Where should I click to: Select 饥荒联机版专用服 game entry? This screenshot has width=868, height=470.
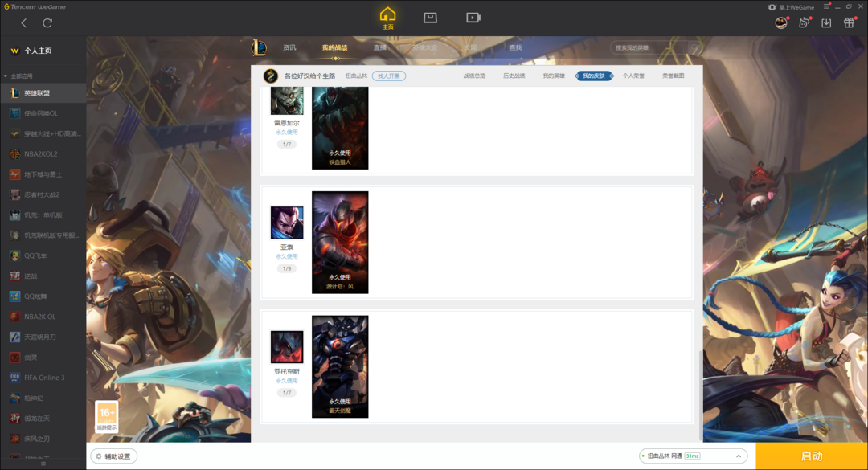click(43, 235)
